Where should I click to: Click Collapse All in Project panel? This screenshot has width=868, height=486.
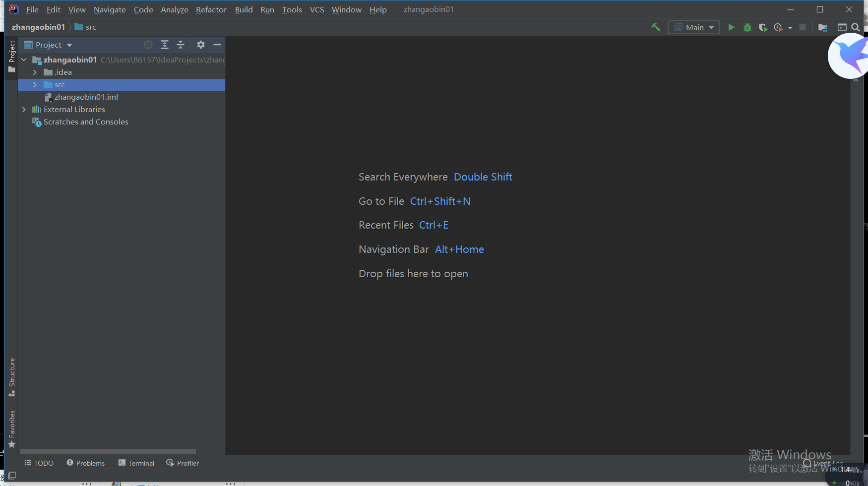coord(181,45)
